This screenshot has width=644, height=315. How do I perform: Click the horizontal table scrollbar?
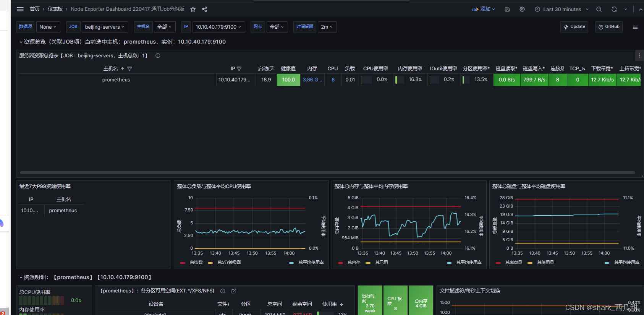pyautogui.click(x=327, y=173)
